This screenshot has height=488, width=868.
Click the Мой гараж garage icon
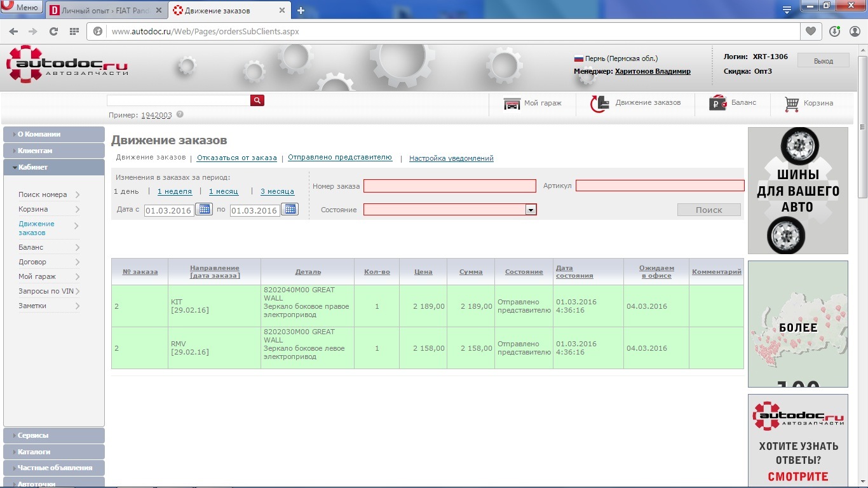pyautogui.click(x=512, y=104)
